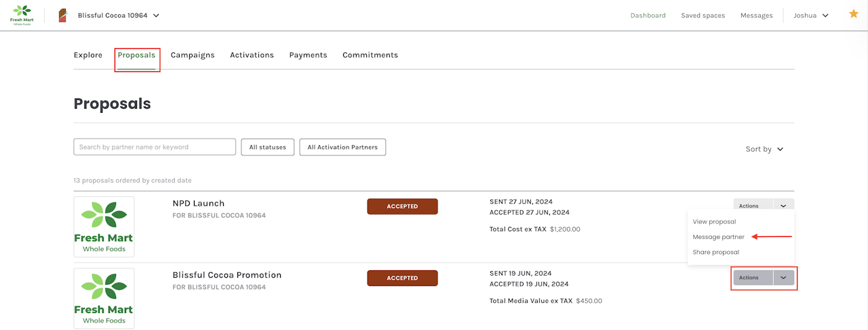Screen dimensions: 868x330
Task: Click the orange star icon
Action: (x=854, y=14)
